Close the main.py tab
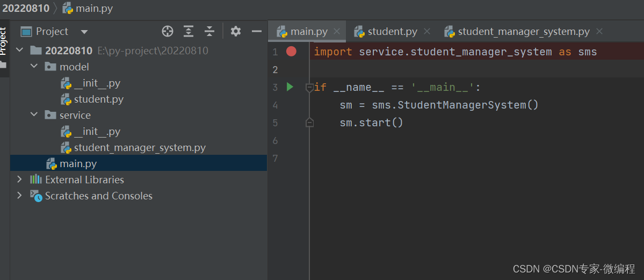The height and width of the screenshot is (280, 644). (x=337, y=31)
